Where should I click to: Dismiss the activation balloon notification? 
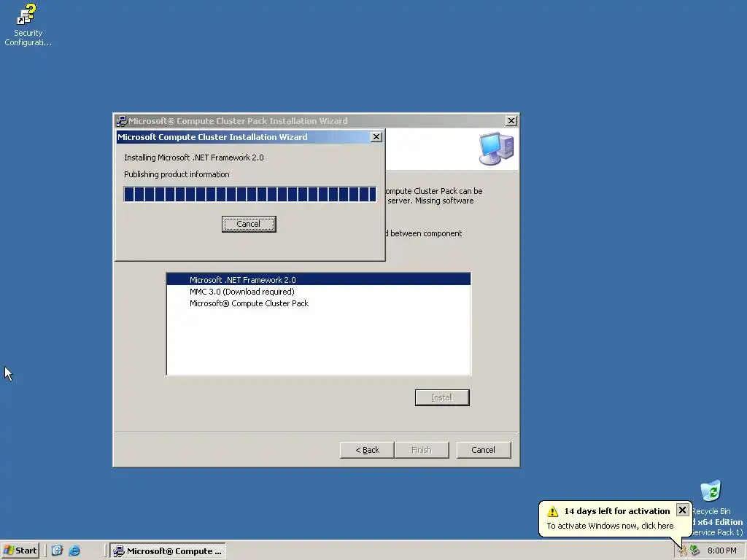tap(682, 510)
